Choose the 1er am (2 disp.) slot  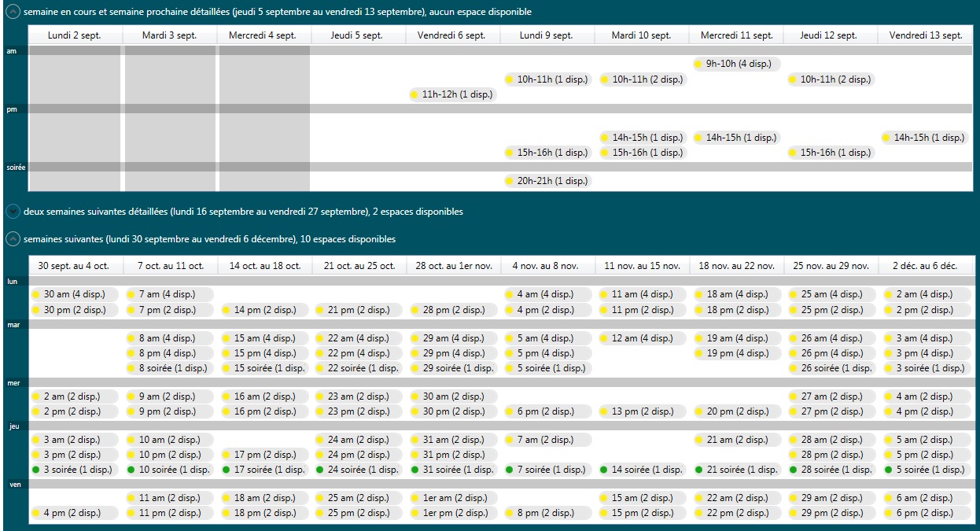pyautogui.click(x=452, y=498)
